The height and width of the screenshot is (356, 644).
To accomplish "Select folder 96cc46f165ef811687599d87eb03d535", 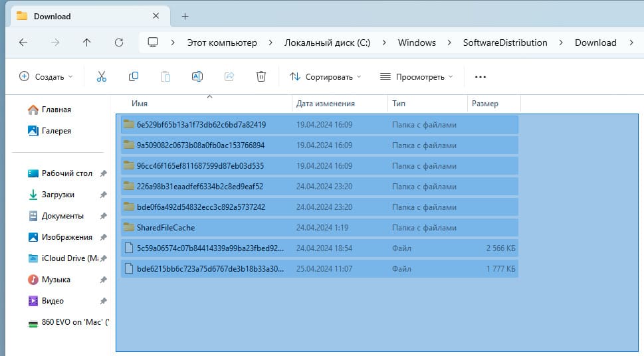I will tap(320, 165).
